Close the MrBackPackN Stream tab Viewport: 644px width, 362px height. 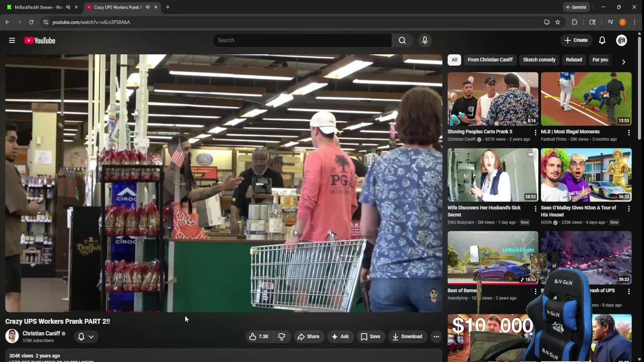[76, 7]
